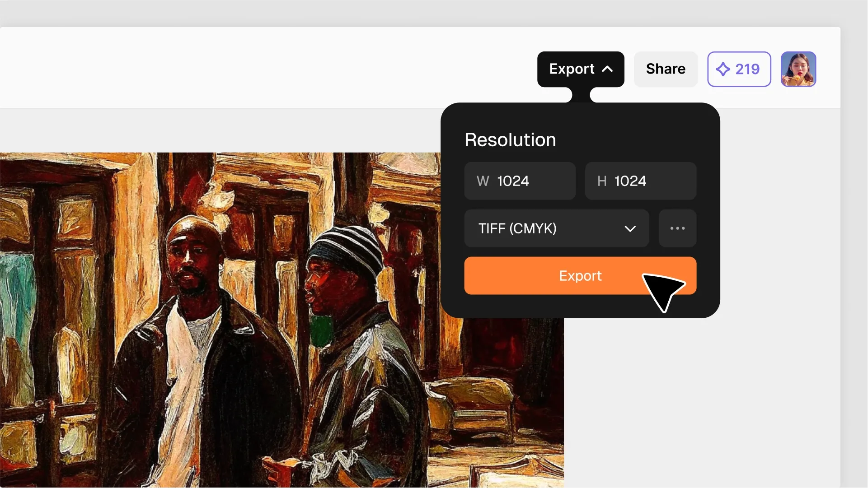The width and height of the screenshot is (868, 488).
Task: Click the orange Export button
Action: (580, 276)
